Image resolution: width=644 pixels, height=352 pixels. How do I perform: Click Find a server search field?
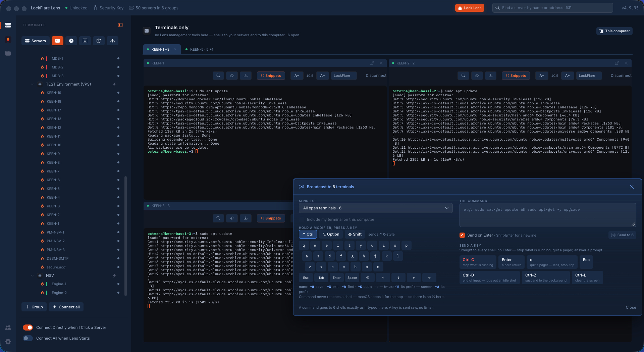tap(553, 8)
